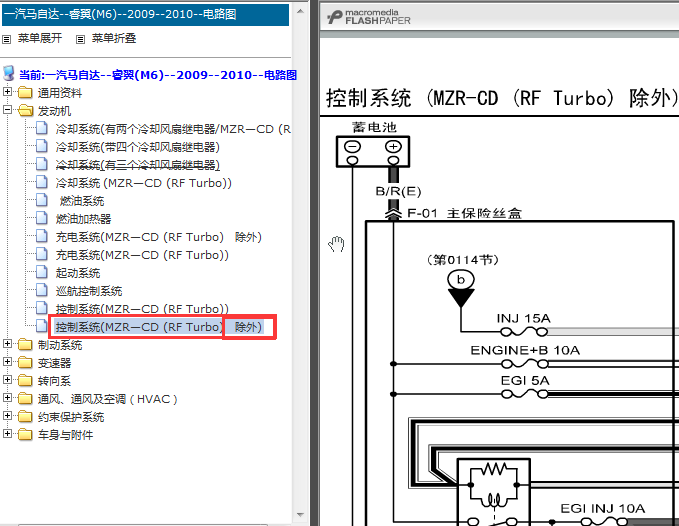Open the 燃油系统 document
The height and width of the screenshot is (526, 679).
coord(82,201)
